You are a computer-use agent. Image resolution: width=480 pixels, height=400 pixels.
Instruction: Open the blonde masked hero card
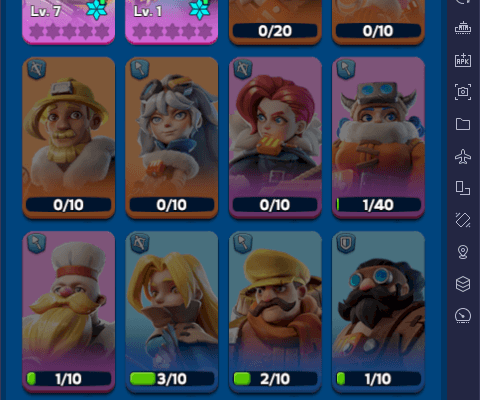pos(172,312)
